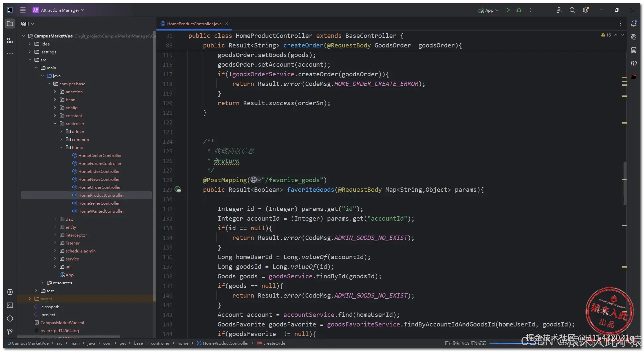
Task: Open Search Everywhere magnifier
Action: tap(572, 10)
